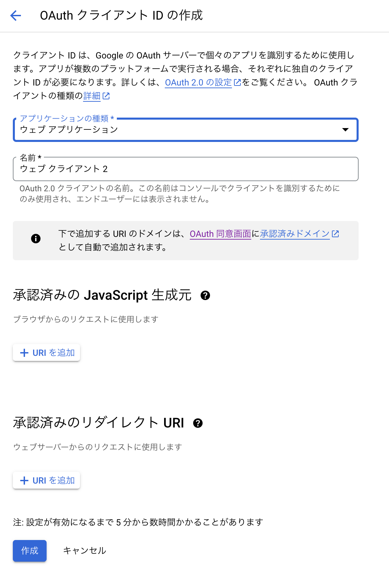Click external-link icon beside 承認済みドメイン
The height and width of the screenshot is (588, 389).
335,234
